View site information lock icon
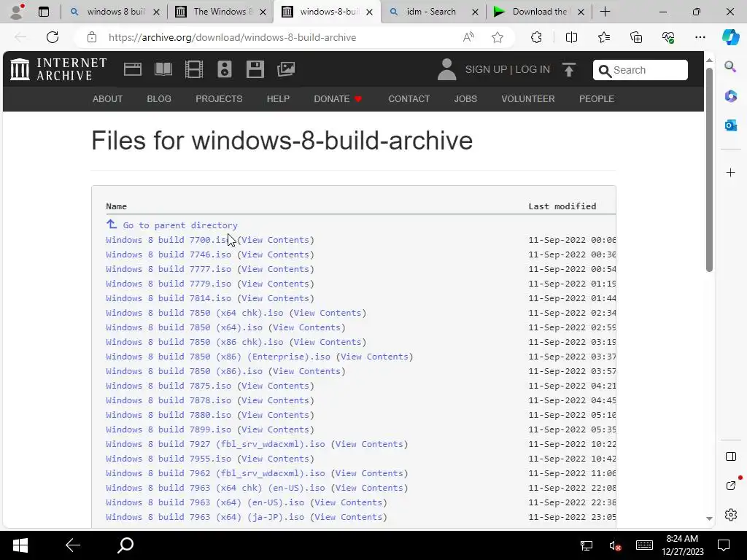The height and width of the screenshot is (560, 747). (x=92, y=37)
